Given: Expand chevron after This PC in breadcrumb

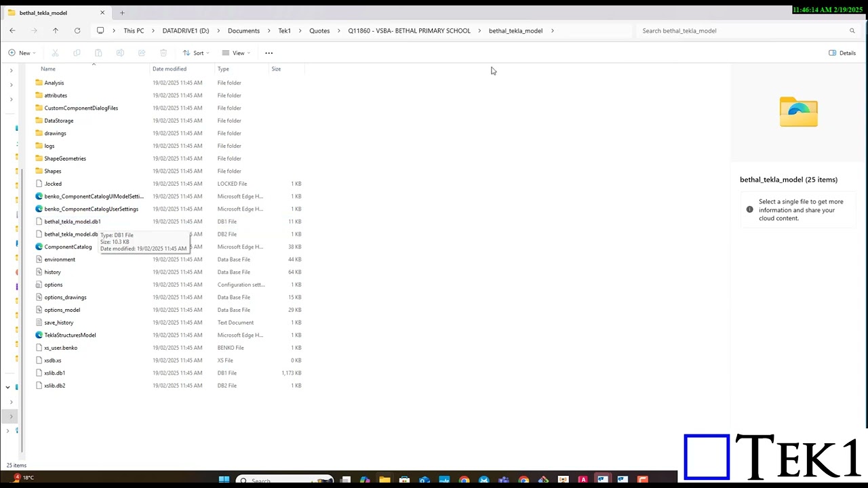Looking at the screenshot, I should [153, 30].
